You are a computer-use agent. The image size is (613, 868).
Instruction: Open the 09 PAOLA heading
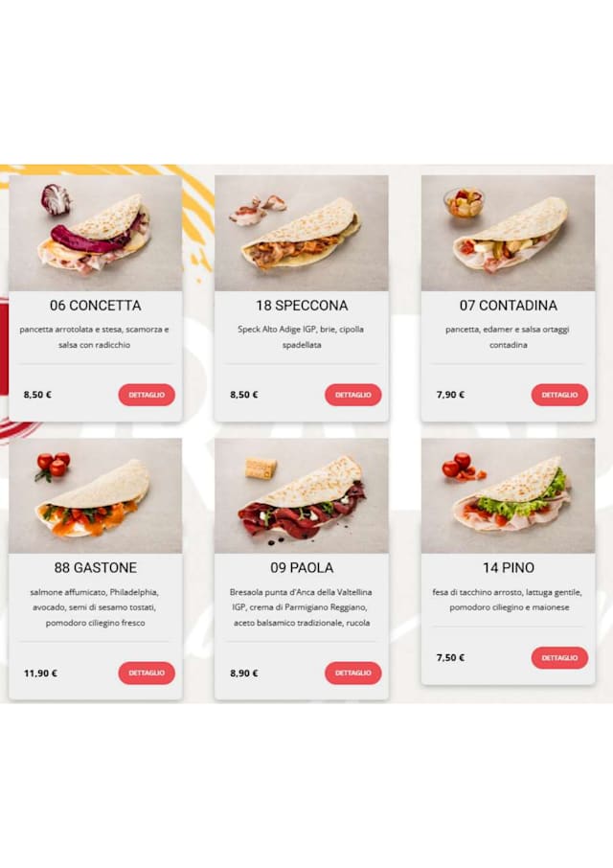click(x=302, y=568)
